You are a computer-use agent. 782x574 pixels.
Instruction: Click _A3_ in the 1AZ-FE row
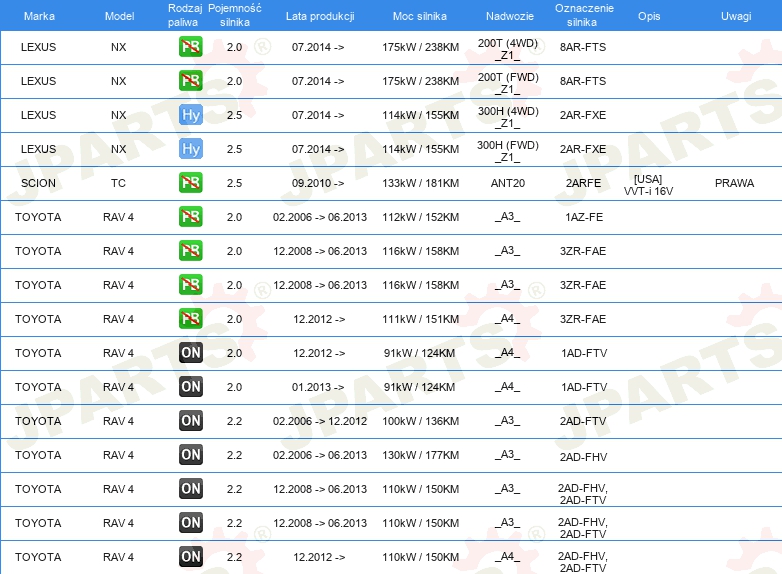point(507,216)
